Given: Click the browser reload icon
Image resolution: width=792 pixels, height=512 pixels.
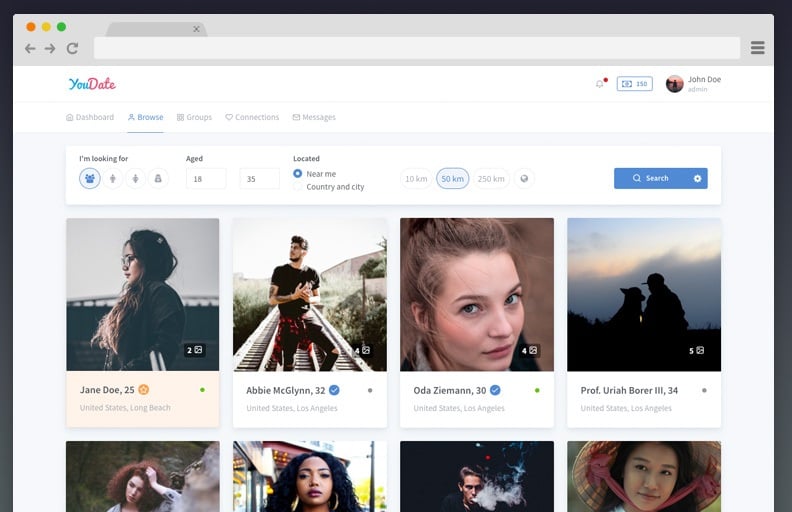Looking at the screenshot, I should (72, 48).
